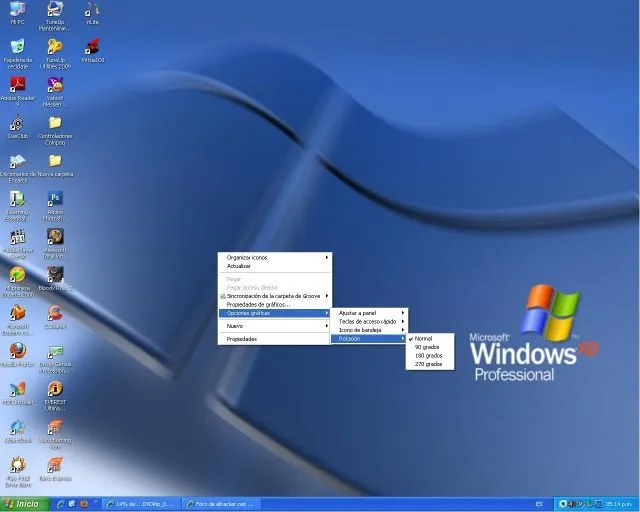Expand Organizar iconos submenu

pyautogui.click(x=275, y=258)
